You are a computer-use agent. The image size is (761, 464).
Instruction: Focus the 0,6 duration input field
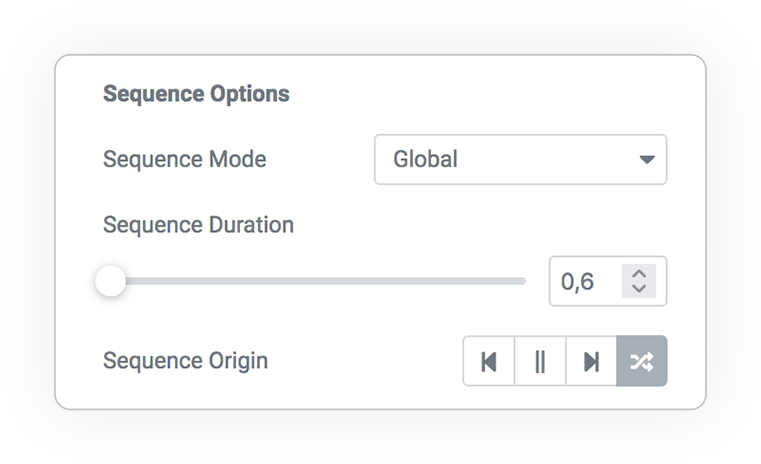(608, 281)
